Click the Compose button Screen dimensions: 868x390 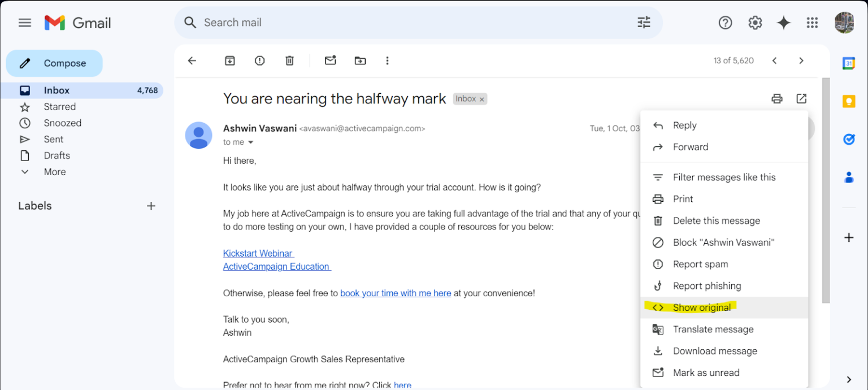tap(54, 63)
